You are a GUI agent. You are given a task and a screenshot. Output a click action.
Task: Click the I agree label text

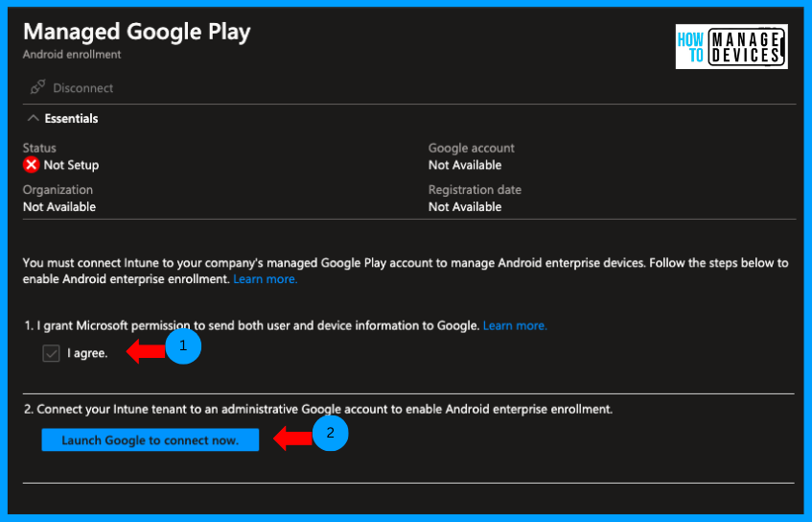(x=87, y=353)
